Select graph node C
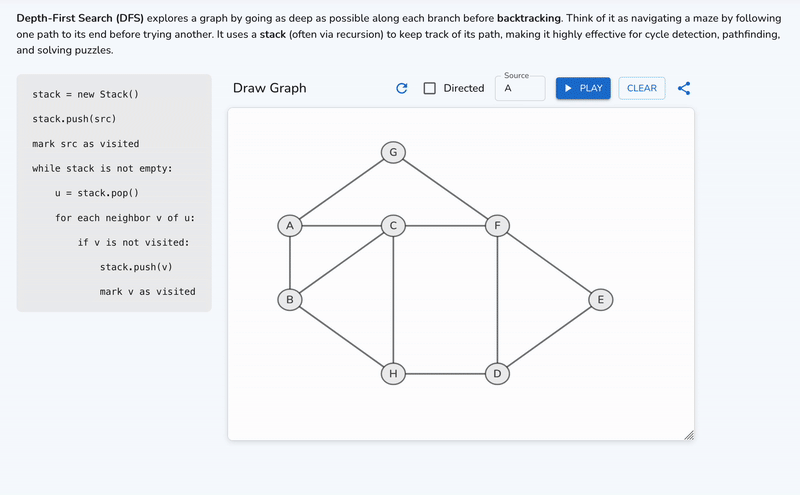This screenshot has width=800, height=495. point(393,226)
